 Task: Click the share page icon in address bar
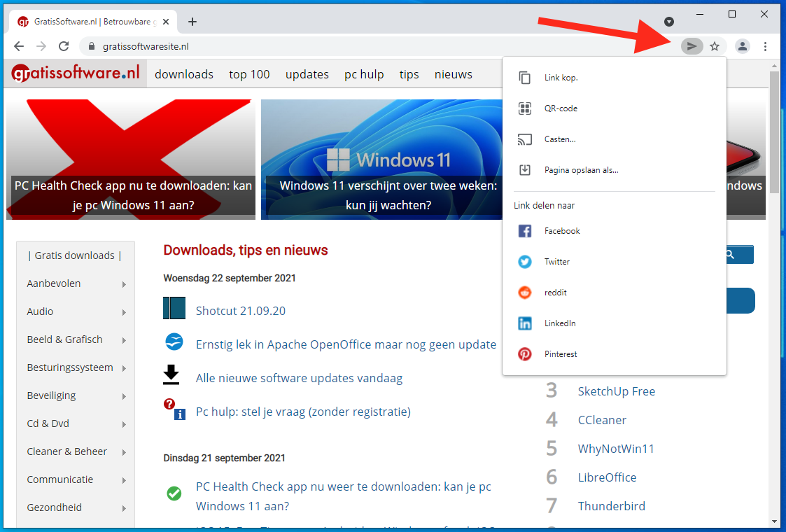(692, 46)
